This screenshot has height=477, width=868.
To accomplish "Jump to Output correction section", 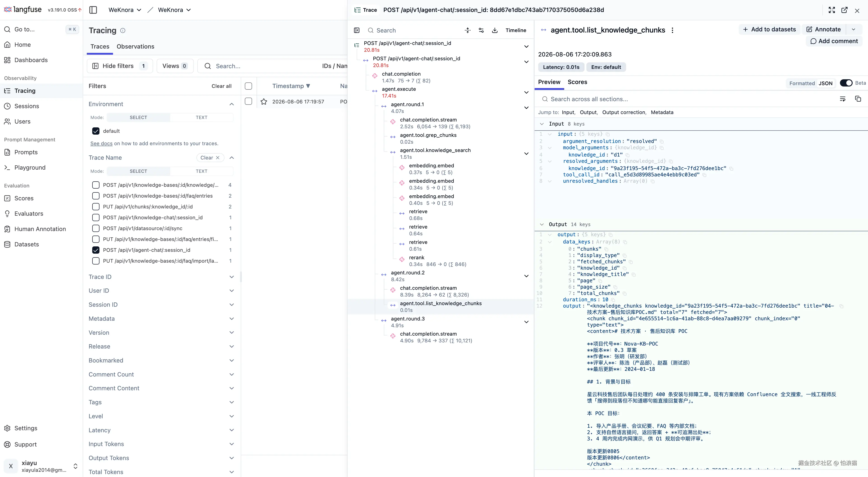I will click(x=624, y=112).
